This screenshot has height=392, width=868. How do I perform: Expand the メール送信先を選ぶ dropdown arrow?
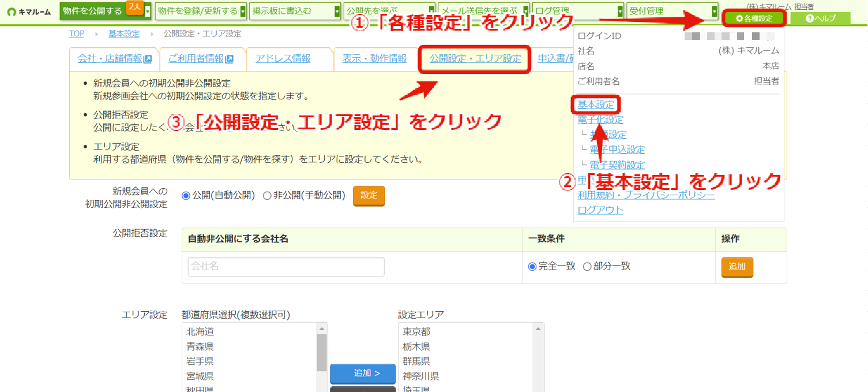point(526,11)
